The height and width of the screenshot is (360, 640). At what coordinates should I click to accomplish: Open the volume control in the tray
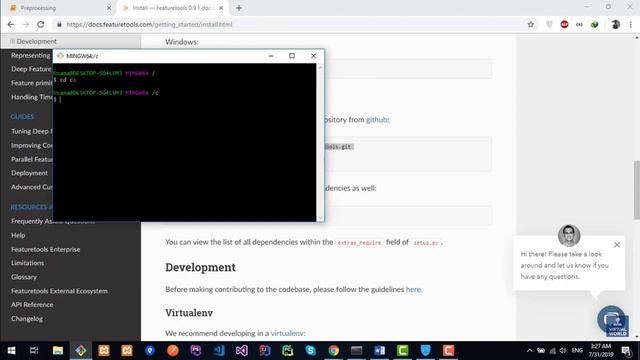pos(563,351)
